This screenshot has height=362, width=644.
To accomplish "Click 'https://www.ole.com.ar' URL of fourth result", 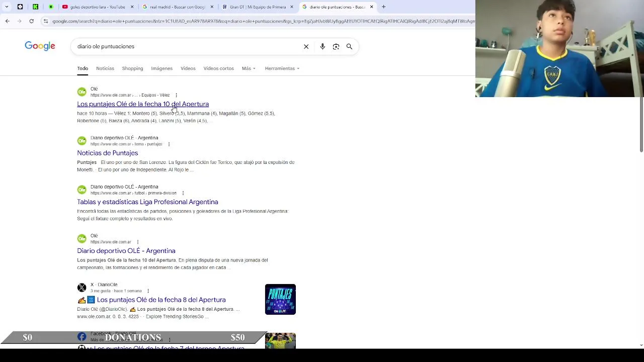I will coord(111,242).
